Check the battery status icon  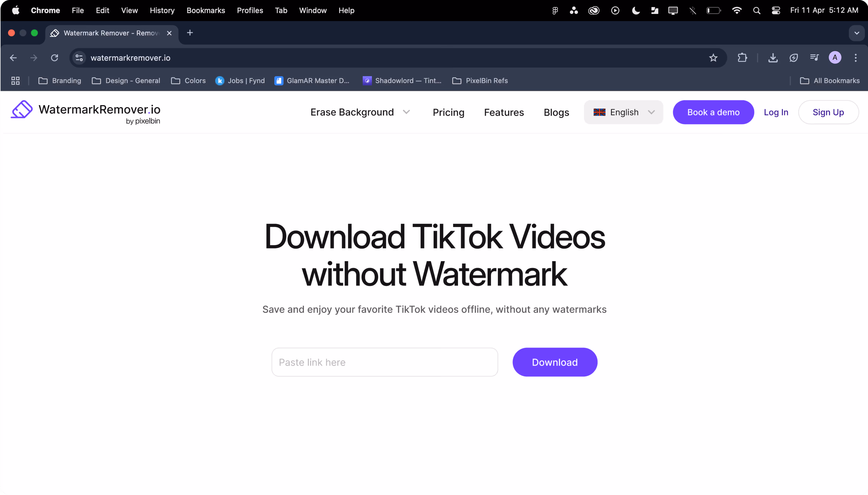(713, 11)
